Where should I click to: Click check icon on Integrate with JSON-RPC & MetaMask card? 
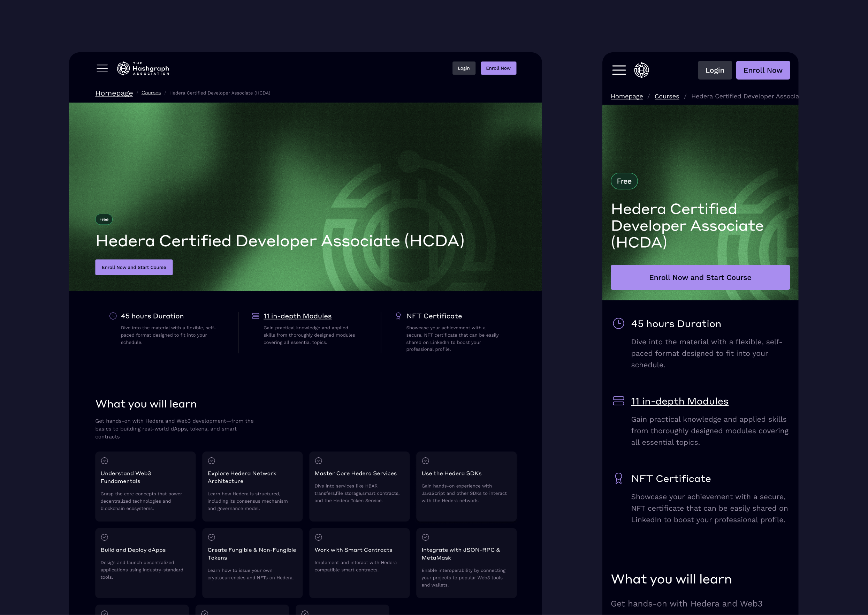(x=425, y=537)
